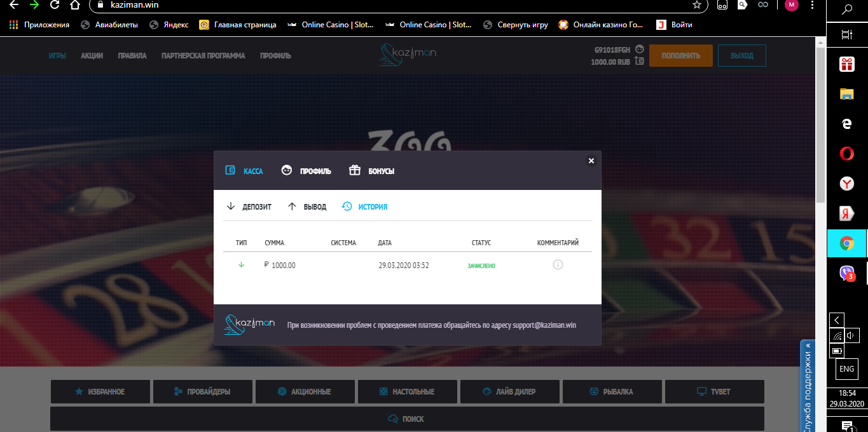
Task: Open the Касса wallet tab
Action: (244, 171)
